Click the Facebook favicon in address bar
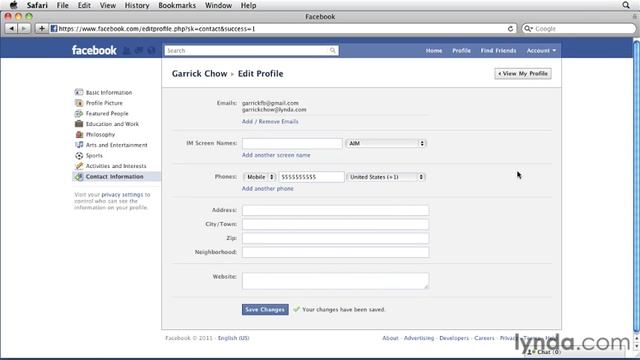640x360 pixels. tap(54, 29)
